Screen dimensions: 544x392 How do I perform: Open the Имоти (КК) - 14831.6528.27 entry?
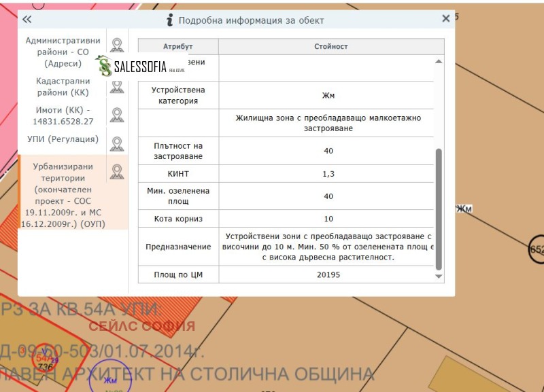click(x=63, y=115)
